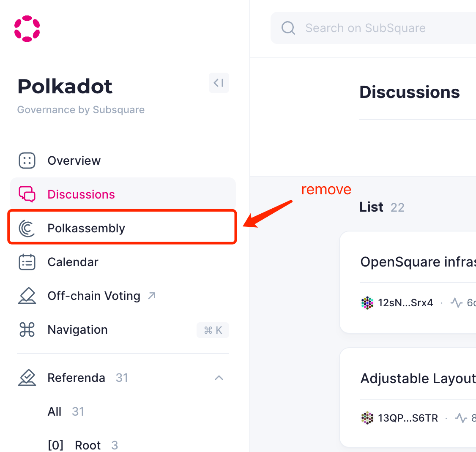Open the Calendar icon

tap(27, 262)
